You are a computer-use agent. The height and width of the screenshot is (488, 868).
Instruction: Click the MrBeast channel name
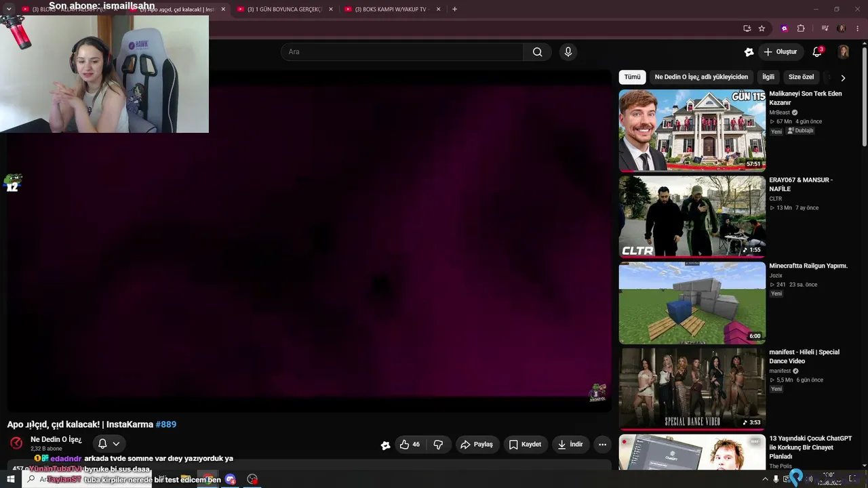779,113
